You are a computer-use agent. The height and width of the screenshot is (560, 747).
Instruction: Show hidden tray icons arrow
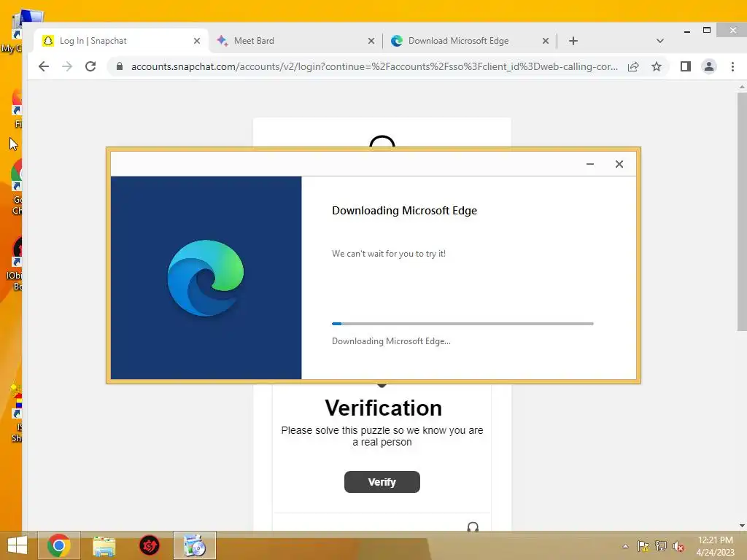click(x=625, y=546)
